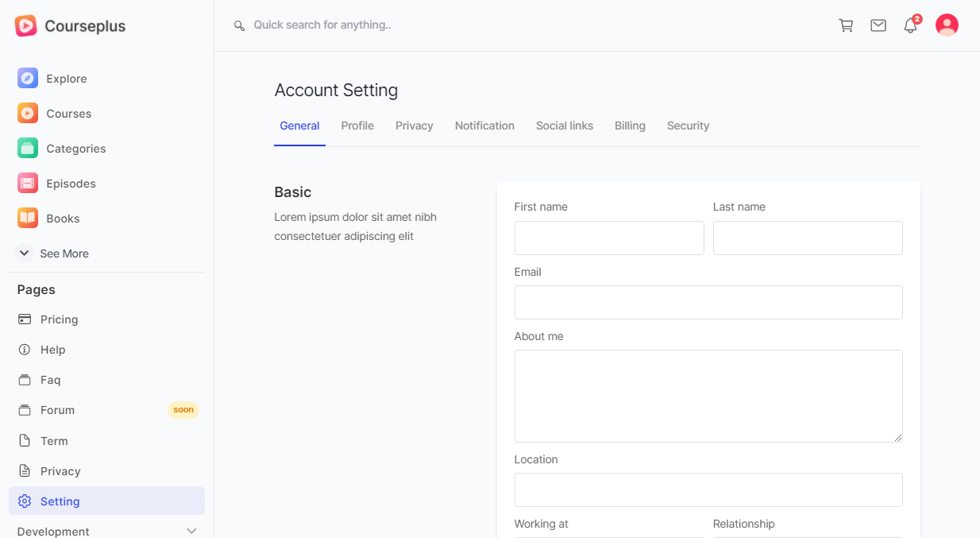The height and width of the screenshot is (538, 980).
Task: Switch to the Profile tab
Action: pos(357,126)
